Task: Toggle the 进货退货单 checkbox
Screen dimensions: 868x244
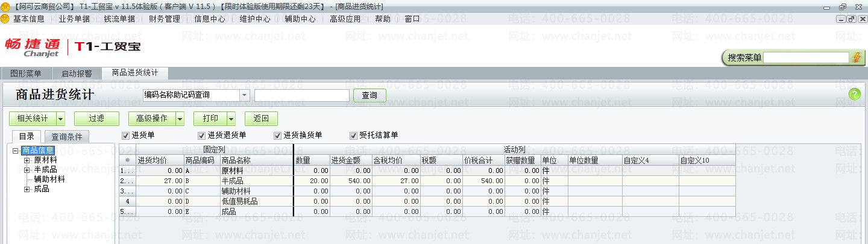Action: click(201, 135)
